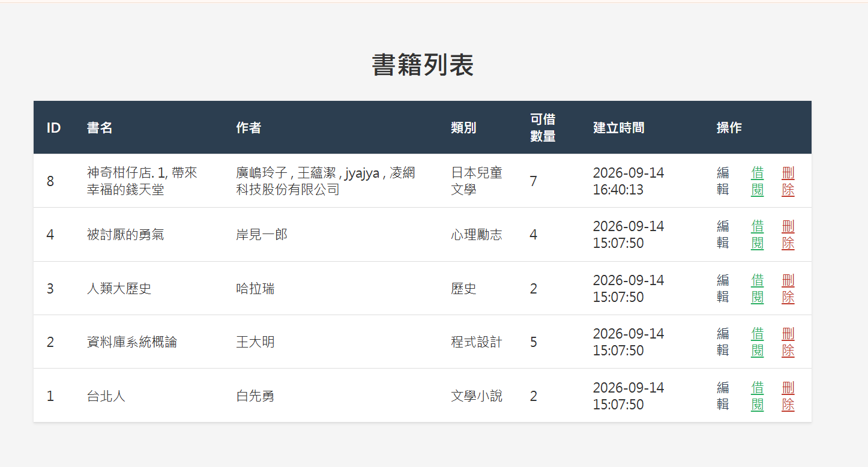Screen dimensions: 868x467
Task: Borrow the book 被討厭的勇氣
Action: (x=758, y=235)
